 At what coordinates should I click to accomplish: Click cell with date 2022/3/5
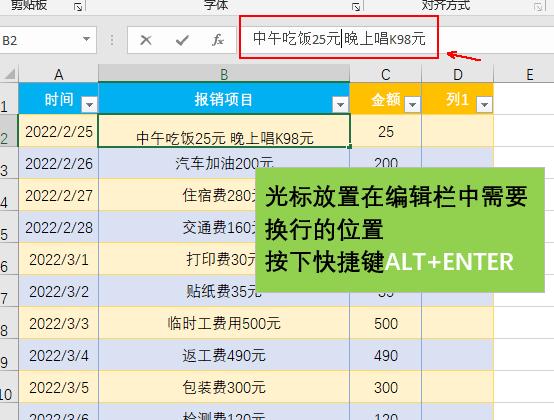tap(59, 387)
